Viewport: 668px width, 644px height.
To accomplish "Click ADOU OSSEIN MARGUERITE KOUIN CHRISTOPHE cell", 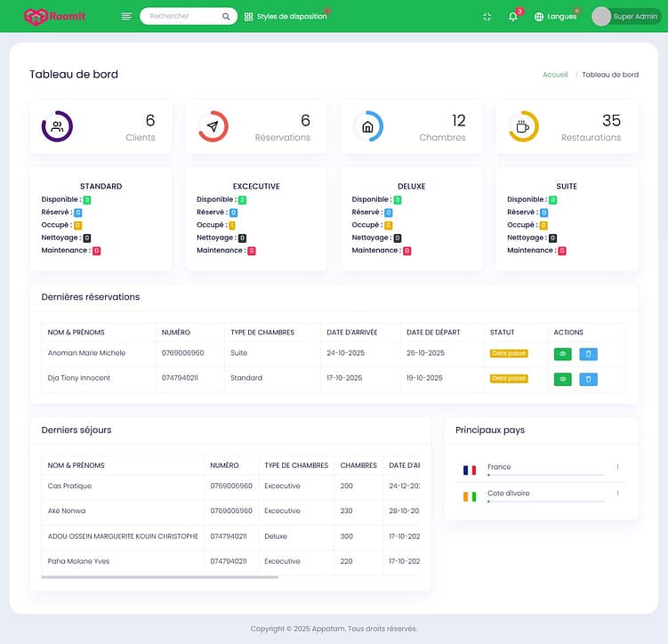I will (123, 536).
